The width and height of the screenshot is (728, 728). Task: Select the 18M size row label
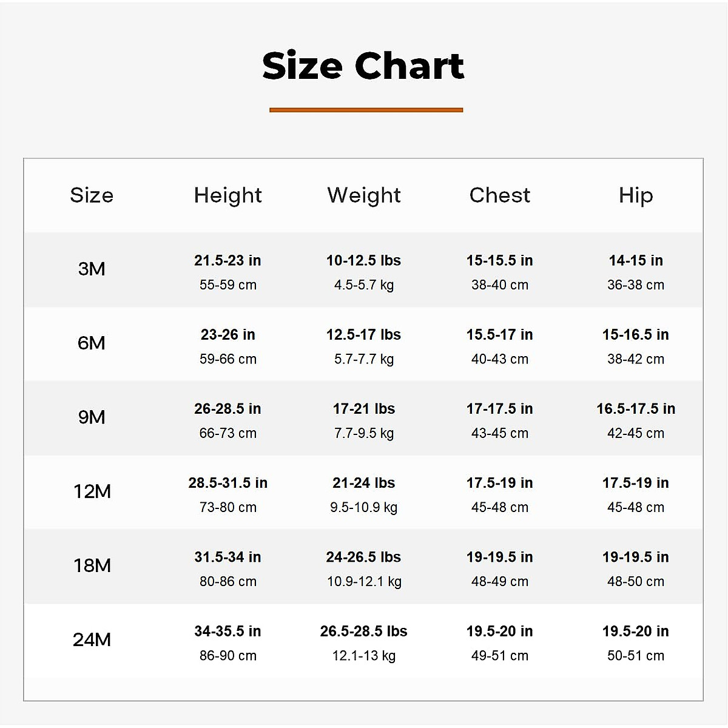point(92,565)
